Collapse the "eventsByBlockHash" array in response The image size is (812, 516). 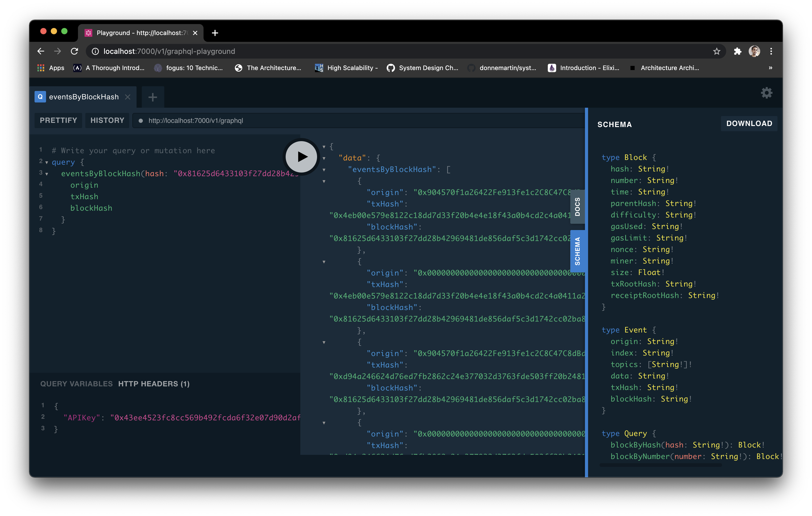pyautogui.click(x=324, y=170)
